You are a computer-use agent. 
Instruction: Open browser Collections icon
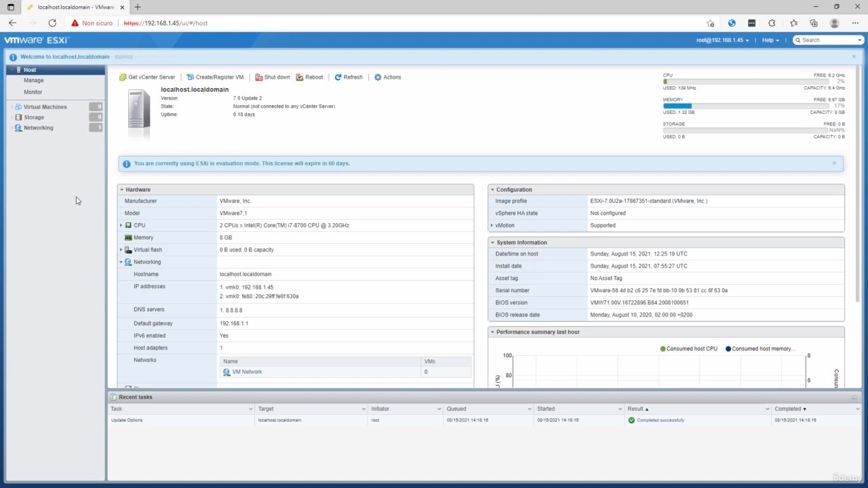[x=814, y=23]
